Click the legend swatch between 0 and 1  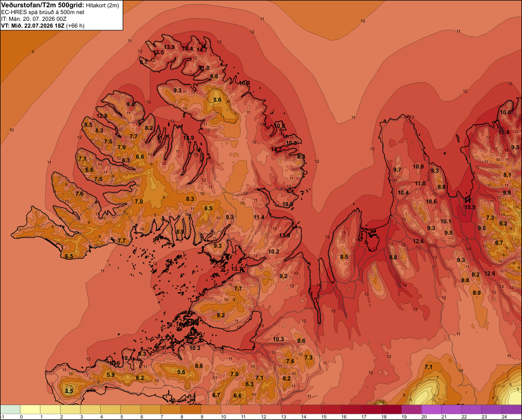(30, 409)
